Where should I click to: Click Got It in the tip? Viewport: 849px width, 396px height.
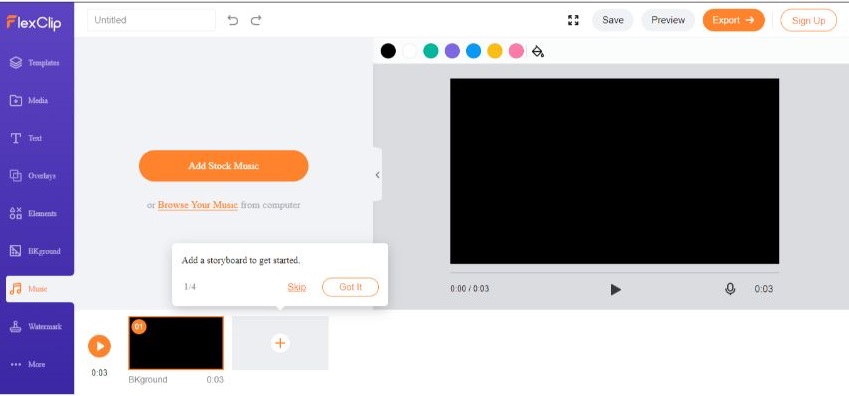coord(350,287)
